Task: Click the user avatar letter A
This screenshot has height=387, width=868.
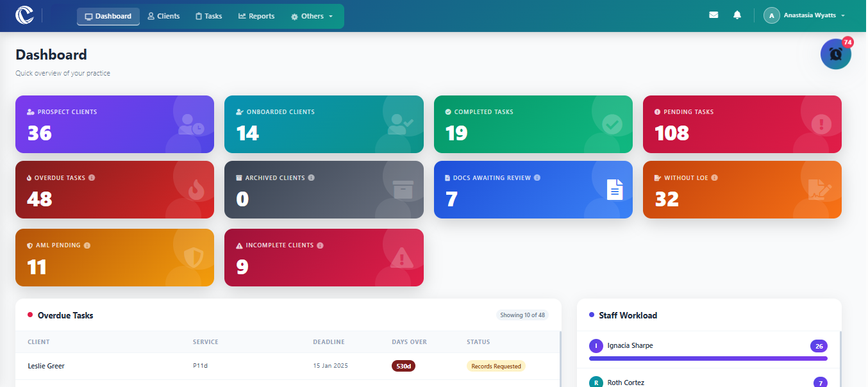Action: tap(771, 15)
